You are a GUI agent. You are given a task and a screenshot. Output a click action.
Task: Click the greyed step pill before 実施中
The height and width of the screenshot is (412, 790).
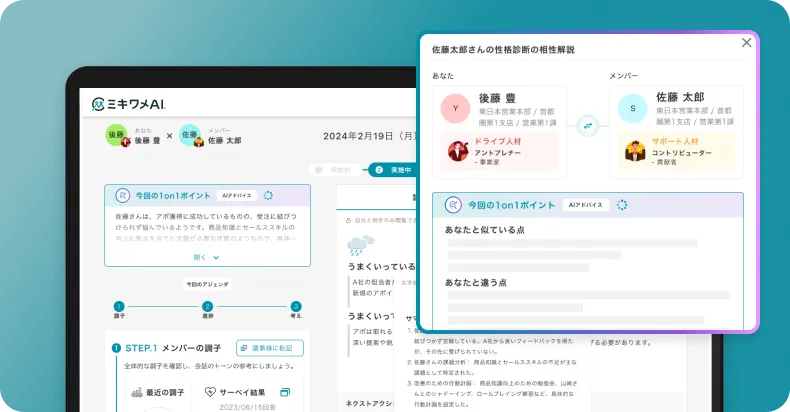335,170
